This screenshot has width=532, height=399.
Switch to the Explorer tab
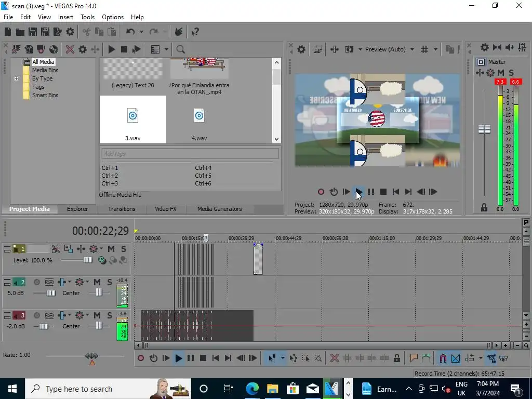coord(77,209)
